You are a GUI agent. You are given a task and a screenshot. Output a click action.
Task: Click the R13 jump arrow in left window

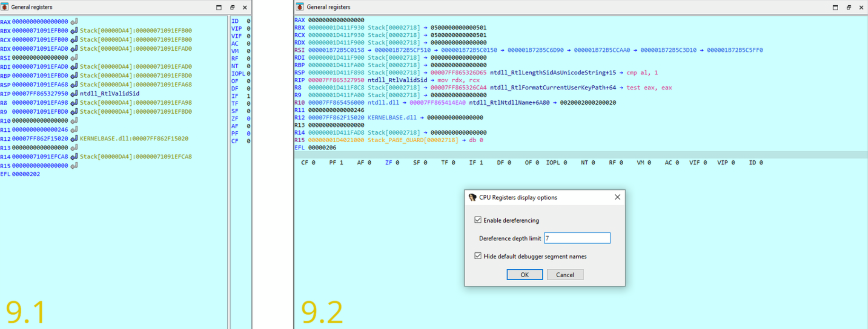tap(74, 148)
